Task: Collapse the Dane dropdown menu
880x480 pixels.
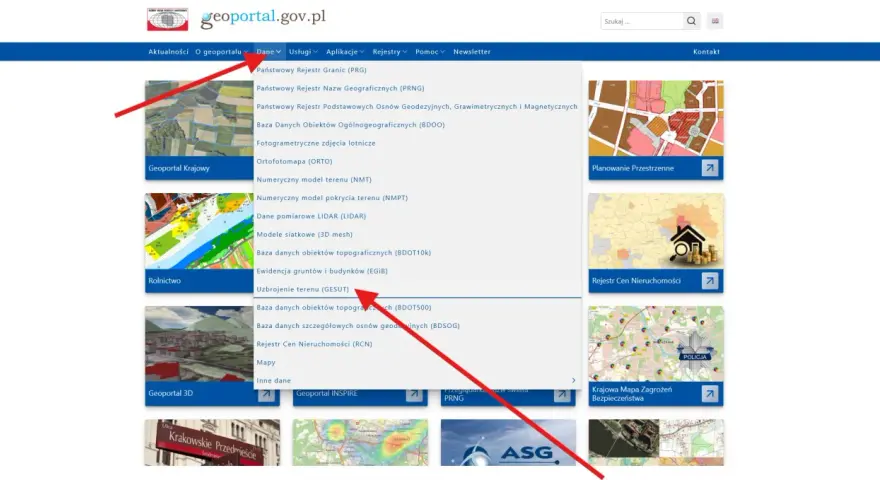Action: tap(269, 52)
